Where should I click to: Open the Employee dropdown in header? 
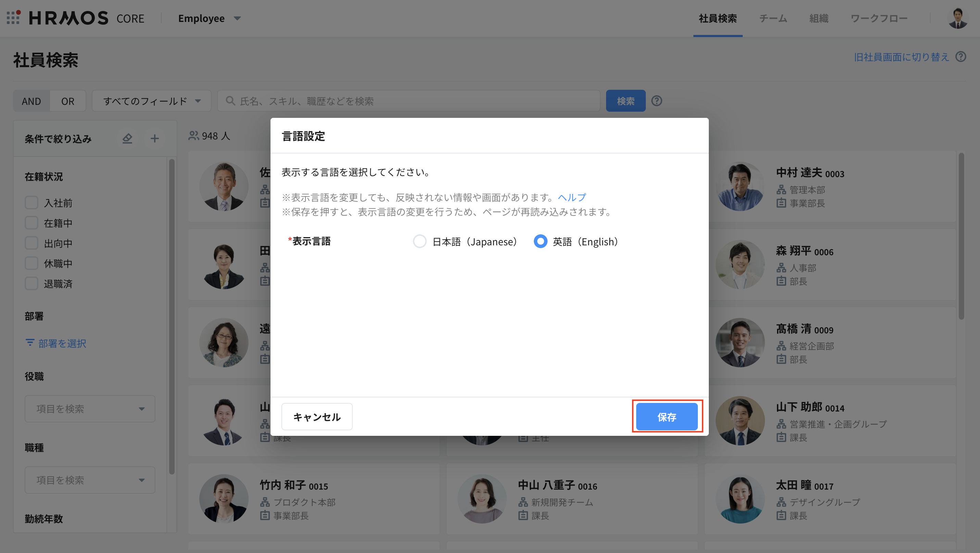tap(209, 18)
